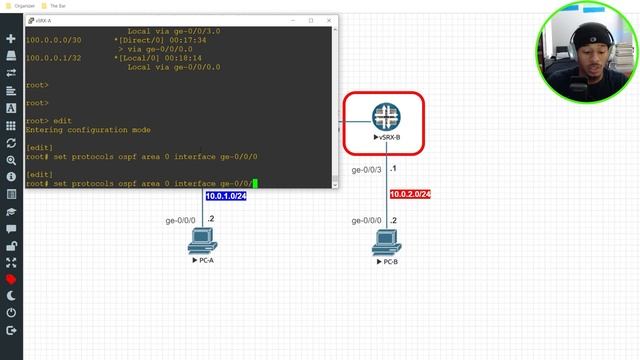Open the Status info icon

coord(11,177)
